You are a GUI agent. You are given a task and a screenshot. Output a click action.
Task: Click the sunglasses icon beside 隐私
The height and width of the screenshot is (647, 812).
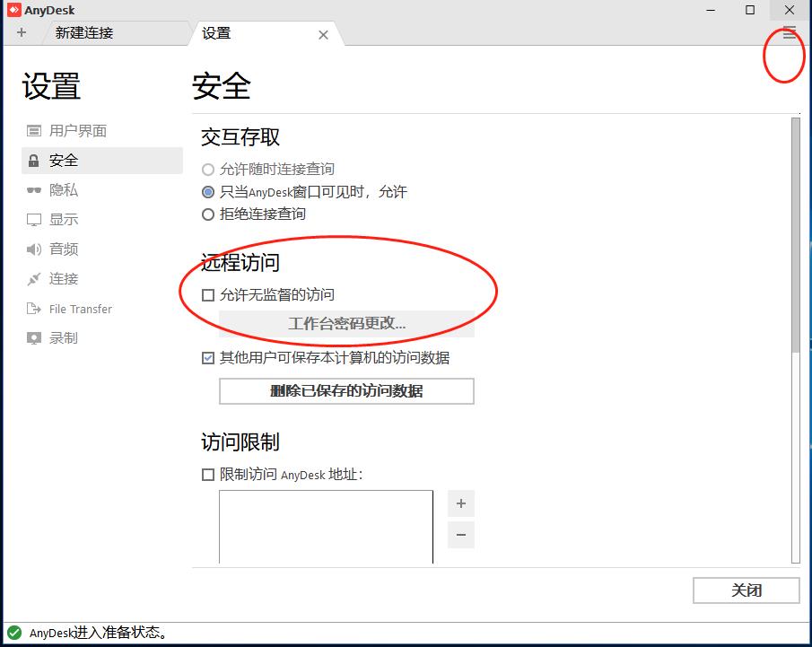[x=34, y=190]
